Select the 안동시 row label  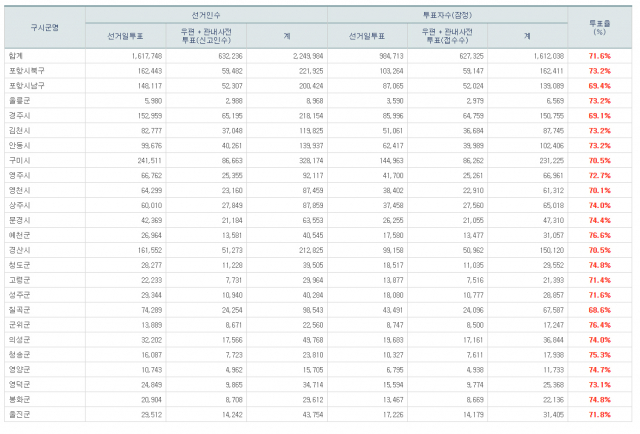(19, 146)
